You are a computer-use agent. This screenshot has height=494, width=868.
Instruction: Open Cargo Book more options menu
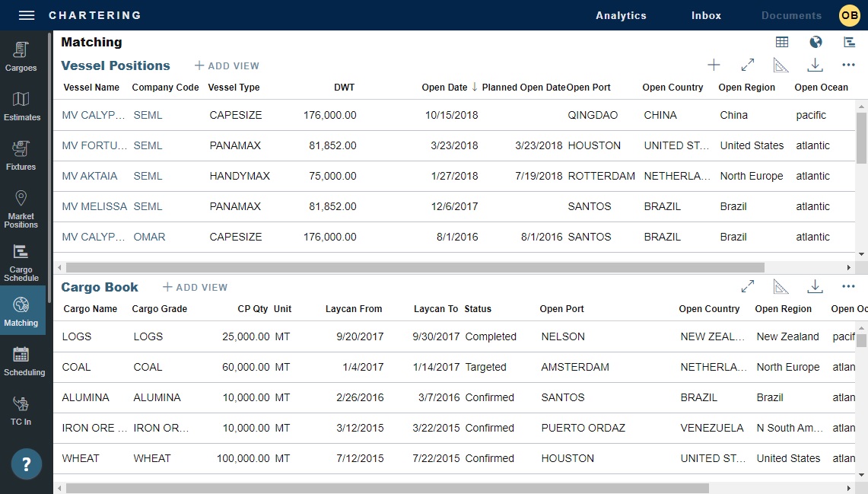[849, 287]
